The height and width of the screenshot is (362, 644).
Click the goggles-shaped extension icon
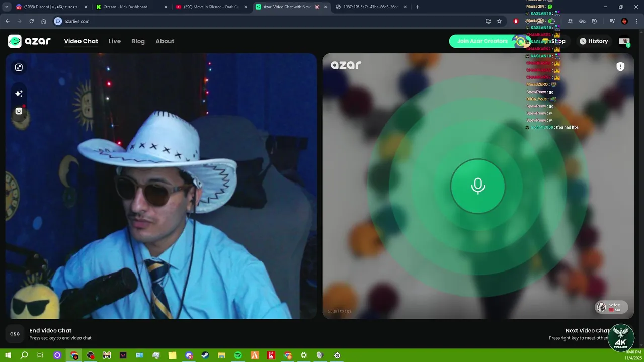582,21
